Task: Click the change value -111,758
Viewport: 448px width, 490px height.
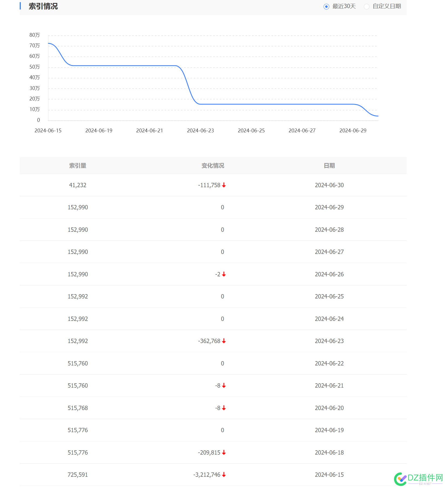Action: [x=209, y=185]
